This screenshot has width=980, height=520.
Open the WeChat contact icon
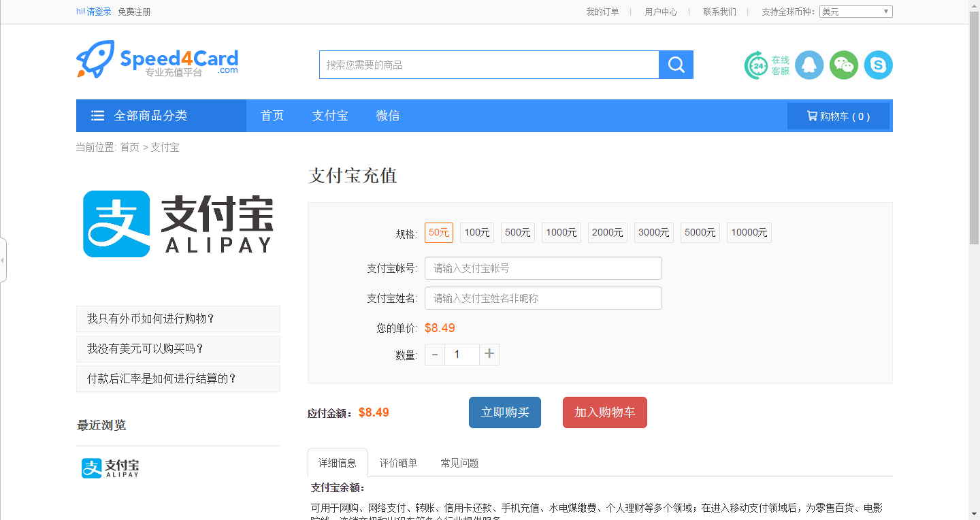coord(844,65)
